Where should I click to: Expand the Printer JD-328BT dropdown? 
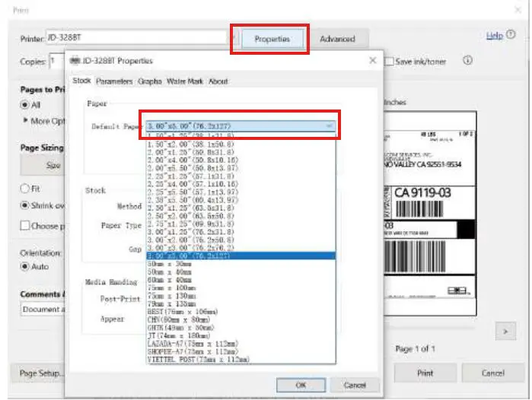pos(233,37)
